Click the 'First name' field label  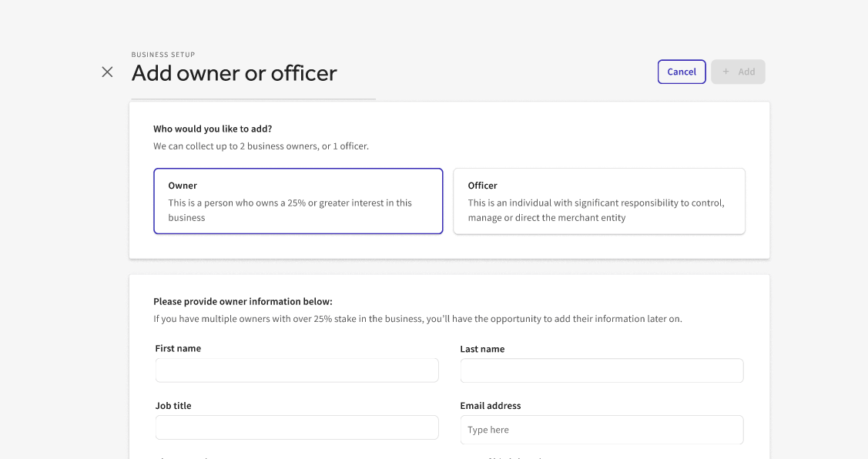click(x=178, y=349)
